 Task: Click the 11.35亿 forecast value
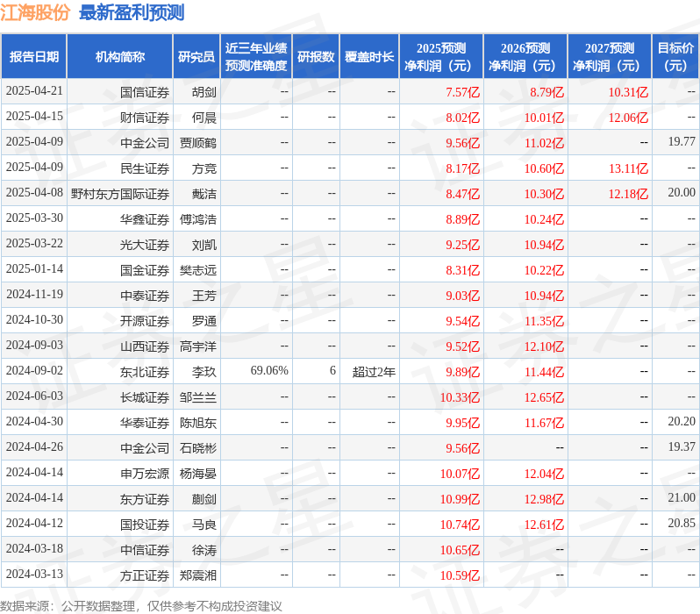point(544,321)
